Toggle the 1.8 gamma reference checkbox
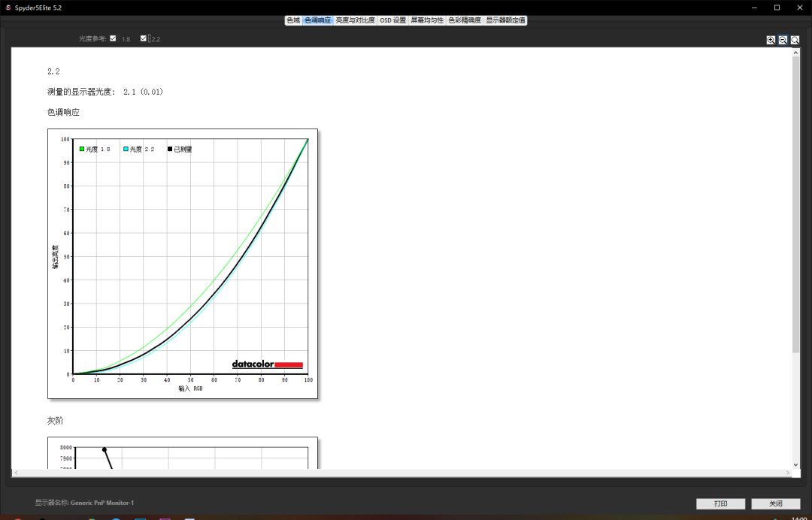Image resolution: width=812 pixels, height=520 pixels. click(113, 38)
